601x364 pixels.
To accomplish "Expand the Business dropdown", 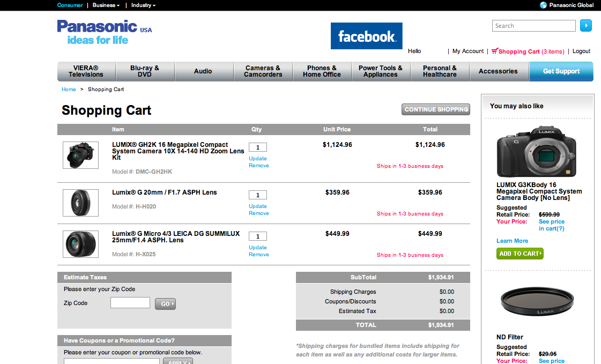I will click(x=106, y=5).
